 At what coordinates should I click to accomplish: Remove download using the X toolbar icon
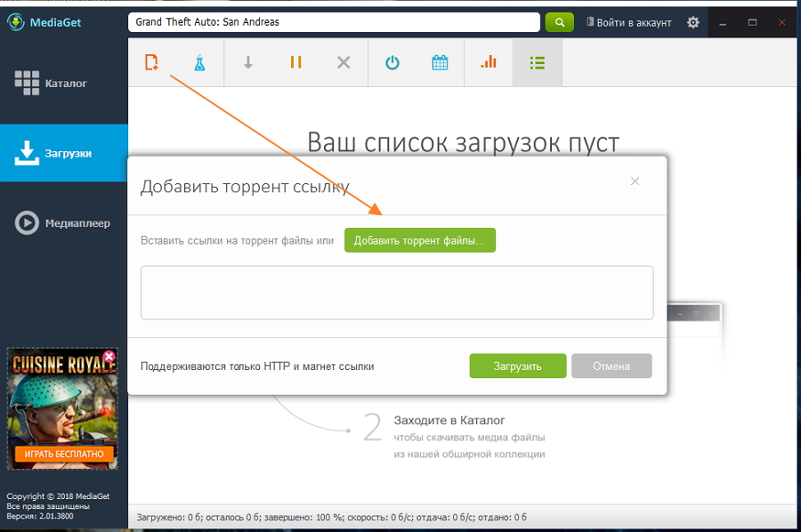click(x=344, y=62)
